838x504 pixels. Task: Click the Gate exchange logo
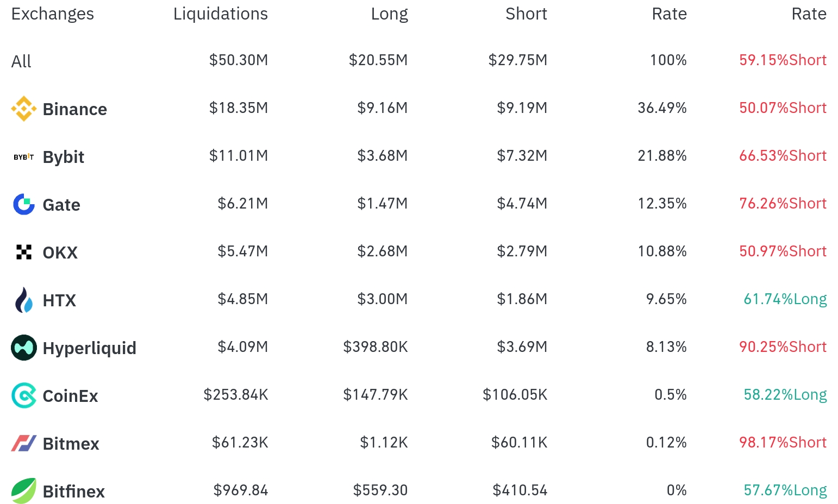point(23,204)
